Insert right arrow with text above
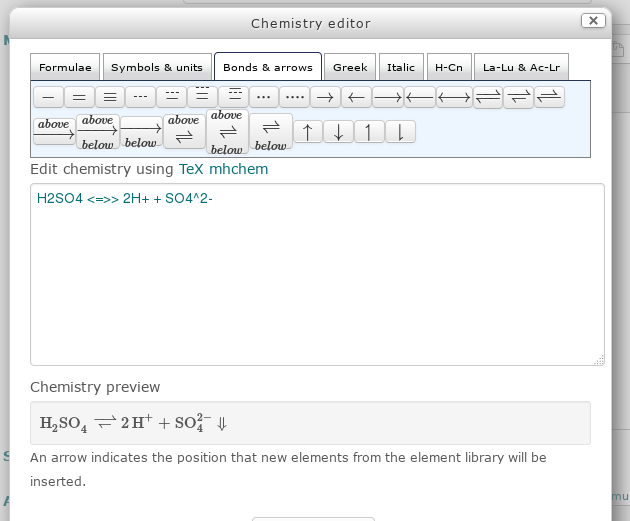 [54, 131]
